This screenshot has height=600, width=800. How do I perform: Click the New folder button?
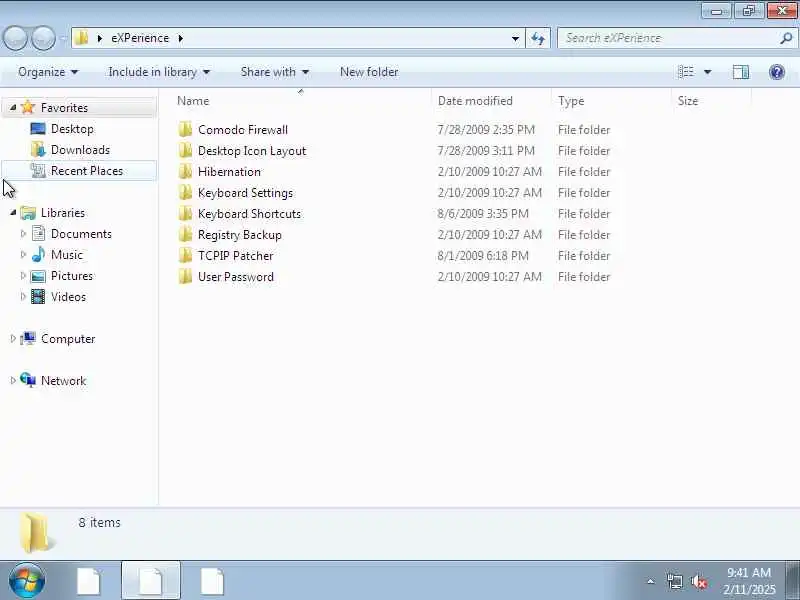coord(369,72)
